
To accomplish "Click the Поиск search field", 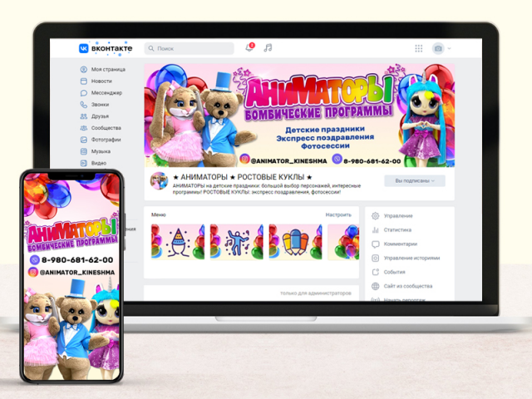I will [x=190, y=48].
